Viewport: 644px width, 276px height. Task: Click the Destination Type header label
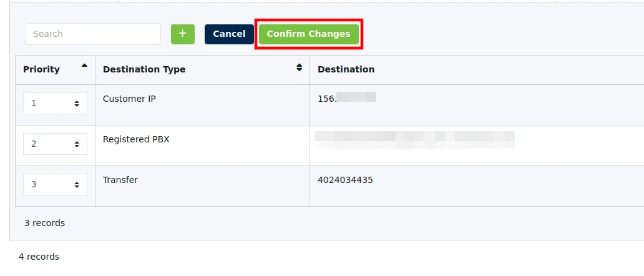click(144, 69)
